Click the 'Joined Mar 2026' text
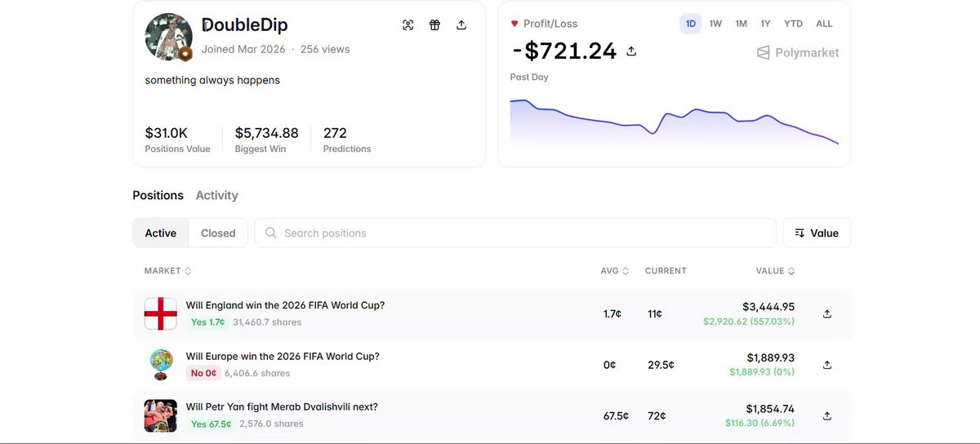 [243, 49]
